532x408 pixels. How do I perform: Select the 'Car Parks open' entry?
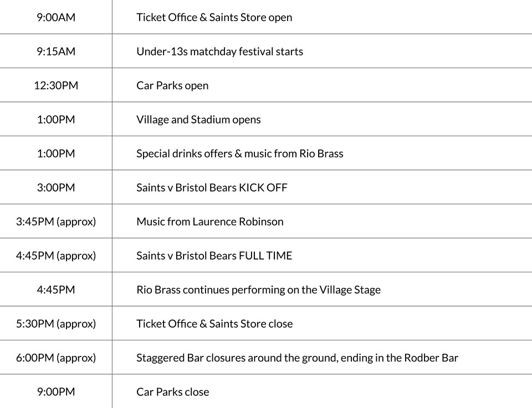click(x=172, y=85)
